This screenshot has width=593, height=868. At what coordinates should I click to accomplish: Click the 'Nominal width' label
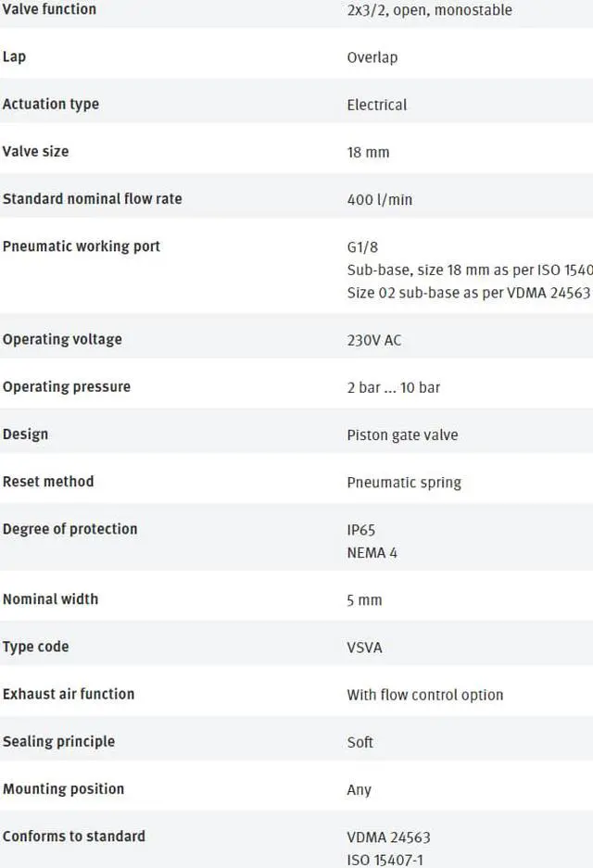(50, 599)
